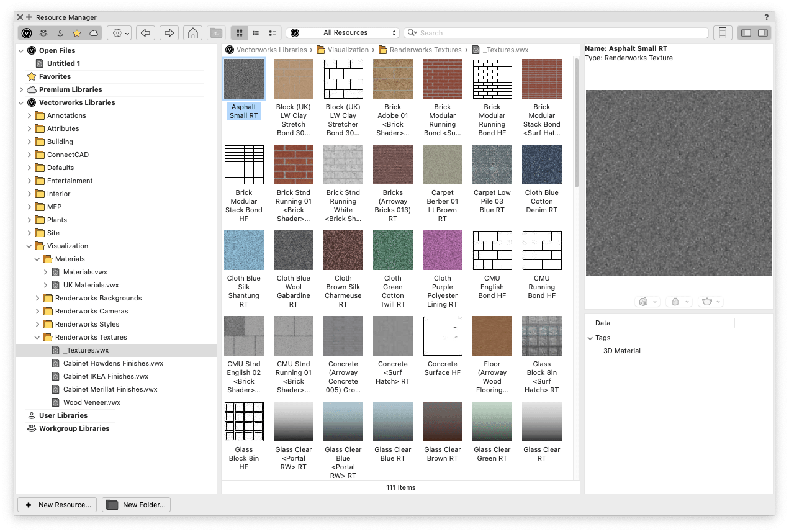
Task: Toggle the Workgroup Libraries filter icon
Action: [43, 33]
